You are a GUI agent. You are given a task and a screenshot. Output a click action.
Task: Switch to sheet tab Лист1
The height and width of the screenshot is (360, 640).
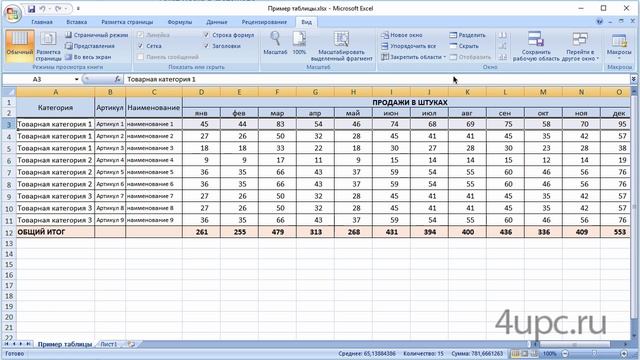(109, 344)
